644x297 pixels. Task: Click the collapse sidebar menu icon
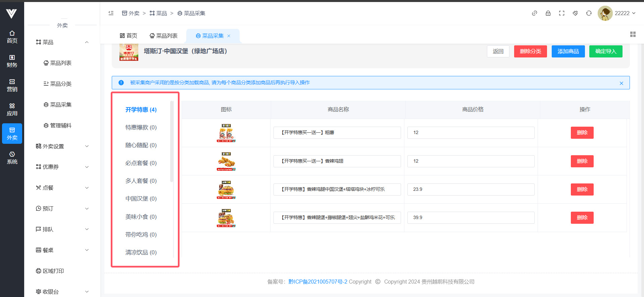tap(111, 13)
